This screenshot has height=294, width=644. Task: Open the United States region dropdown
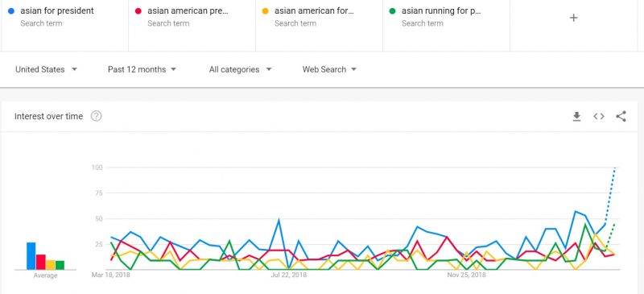pos(46,69)
